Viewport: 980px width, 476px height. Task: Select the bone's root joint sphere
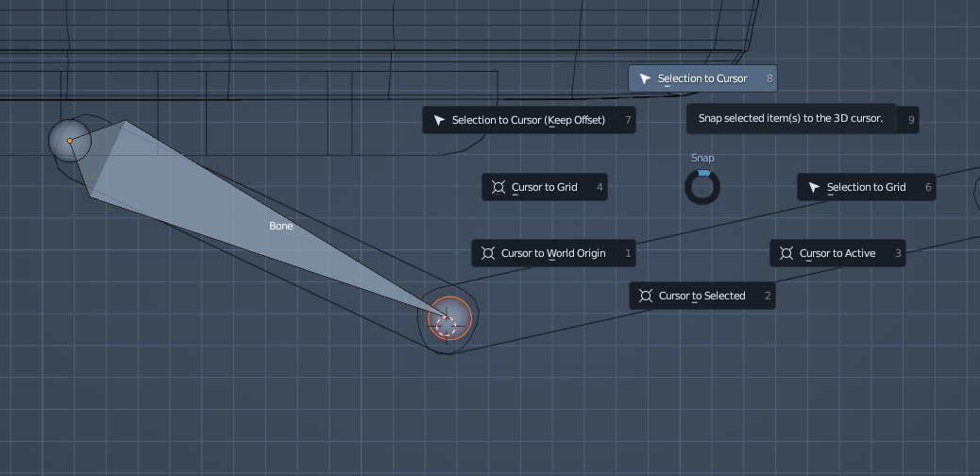(70, 141)
